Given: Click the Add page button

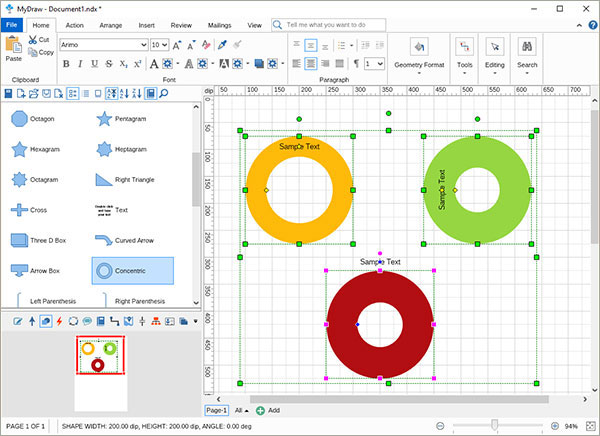Looking at the screenshot, I should pyautogui.click(x=268, y=410).
